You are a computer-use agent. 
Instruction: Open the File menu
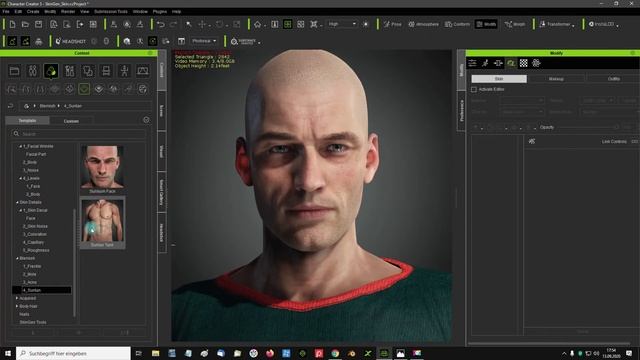tap(6, 12)
